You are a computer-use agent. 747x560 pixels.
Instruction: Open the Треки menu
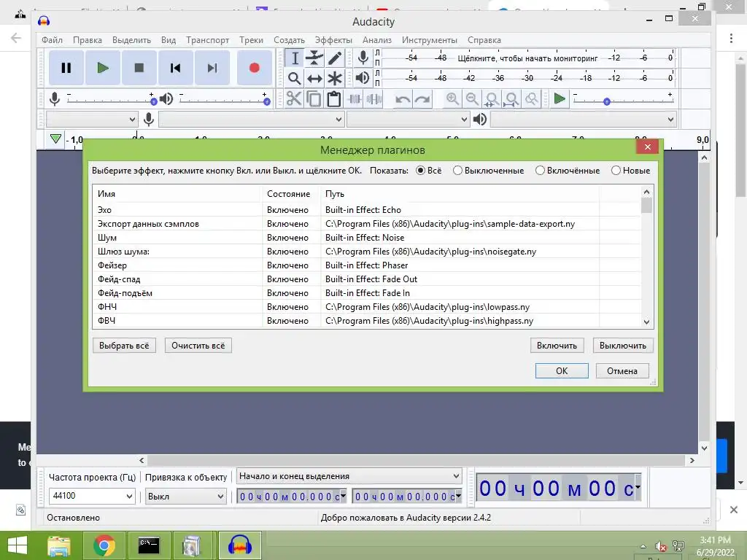pyautogui.click(x=251, y=40)
